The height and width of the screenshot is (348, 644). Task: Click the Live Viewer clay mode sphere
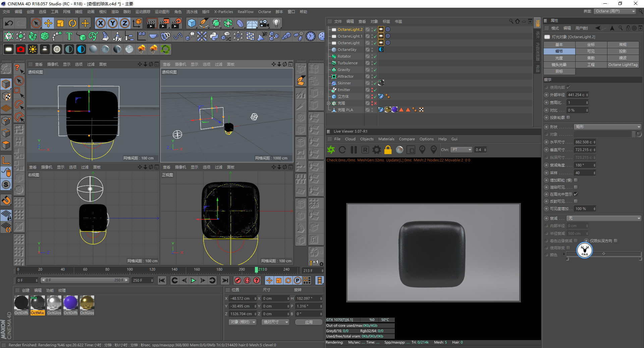(x=399, y=150)
